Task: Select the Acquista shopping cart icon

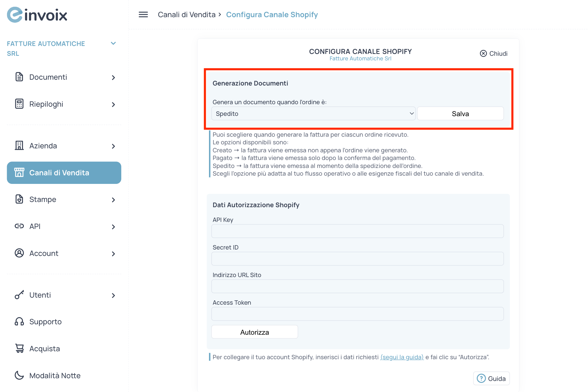Action: tap(19, 348)
